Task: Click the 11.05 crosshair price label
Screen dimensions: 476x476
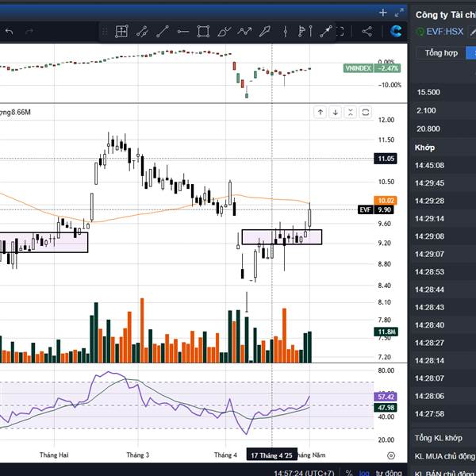Action: pyautogui.click(x=386, y=159)
